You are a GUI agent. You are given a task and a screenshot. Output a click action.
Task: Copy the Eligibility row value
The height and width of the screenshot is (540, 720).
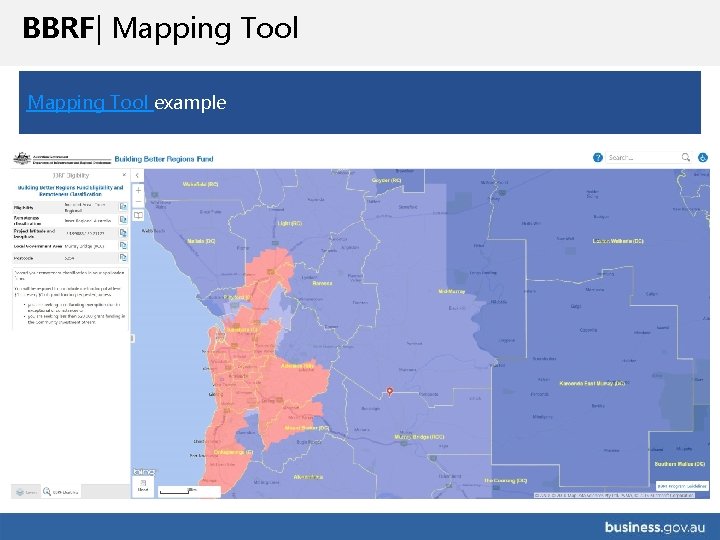(x=123, y=207)
